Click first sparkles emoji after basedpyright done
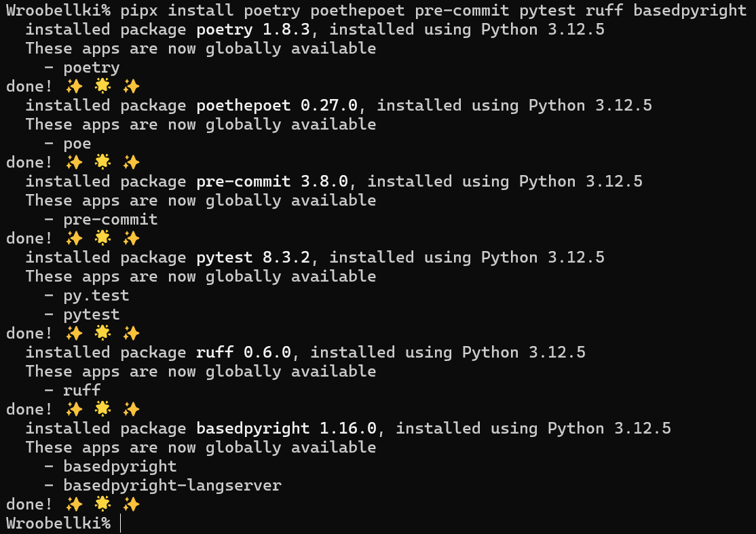Viewport: 756px width, 534px height. point(74,503)
